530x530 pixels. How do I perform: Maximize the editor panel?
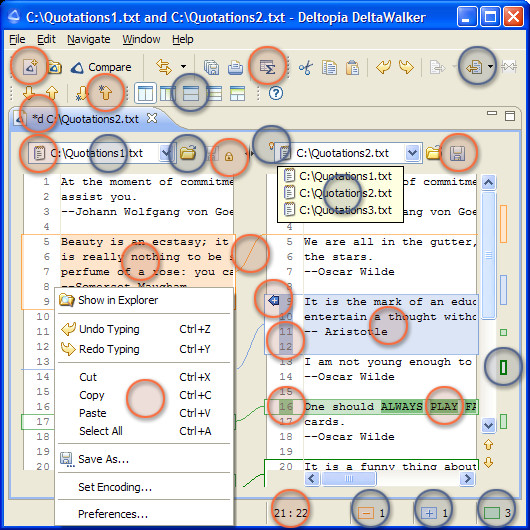click(510, 116)
